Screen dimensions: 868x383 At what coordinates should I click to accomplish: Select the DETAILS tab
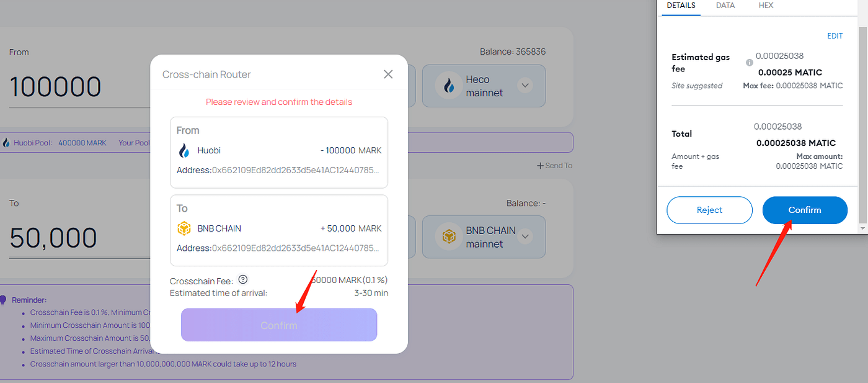(680, 5)
